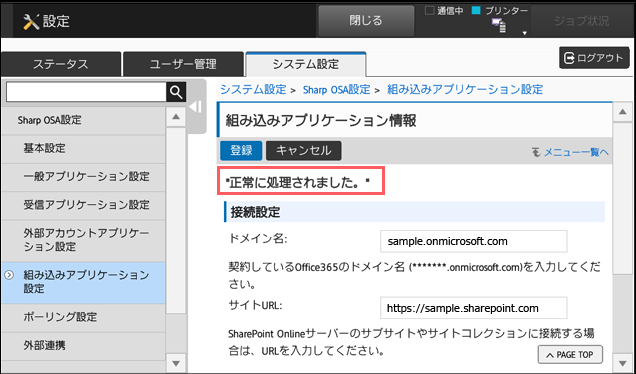Viewport: 636px width, 374px height.
Task: Click the サイトURL input field
Action: (x=474, y=308)
